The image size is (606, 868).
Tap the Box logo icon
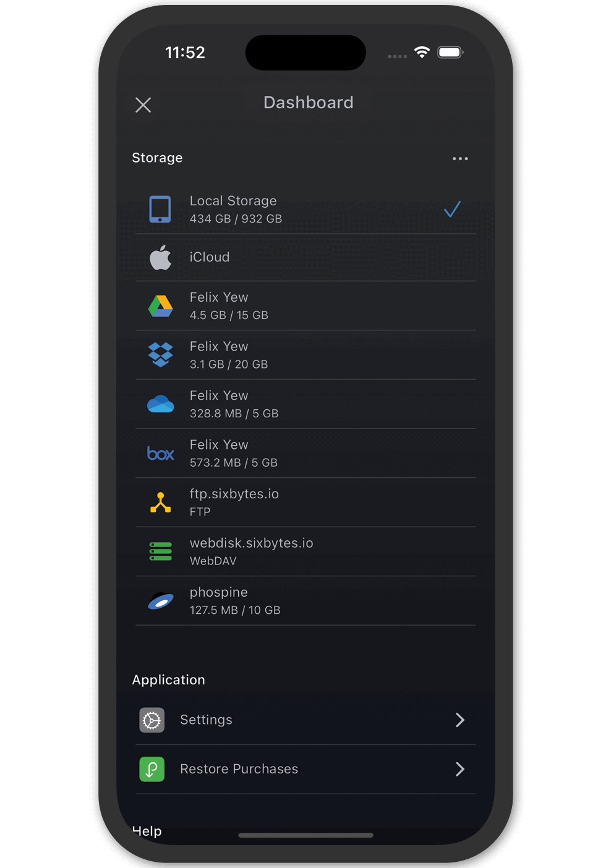pyautogui.click(x=160, y=454)
